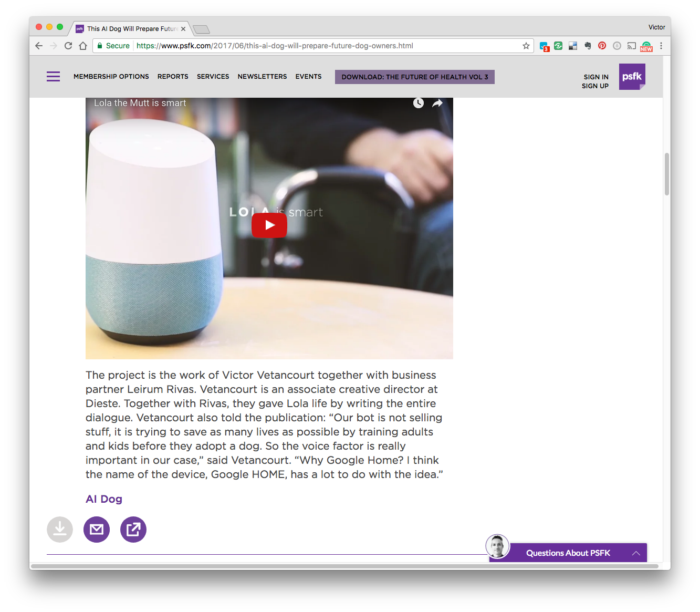Click the video Watch Later clock icon

[x=418, y=103]
